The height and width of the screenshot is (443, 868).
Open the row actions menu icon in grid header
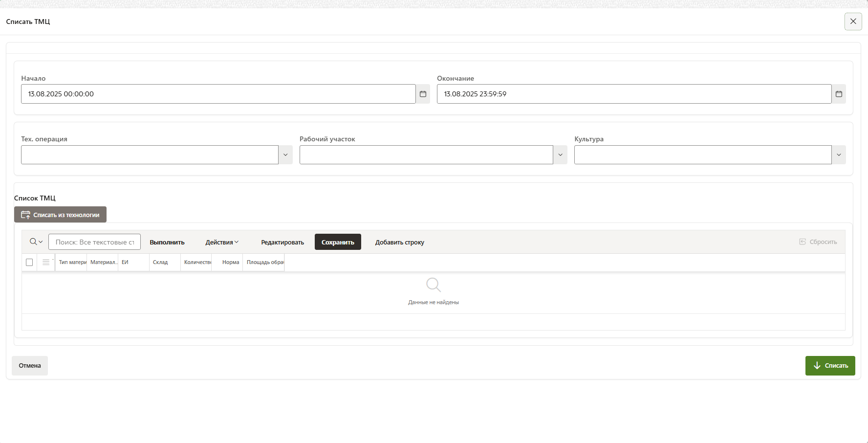coord(46,263)
